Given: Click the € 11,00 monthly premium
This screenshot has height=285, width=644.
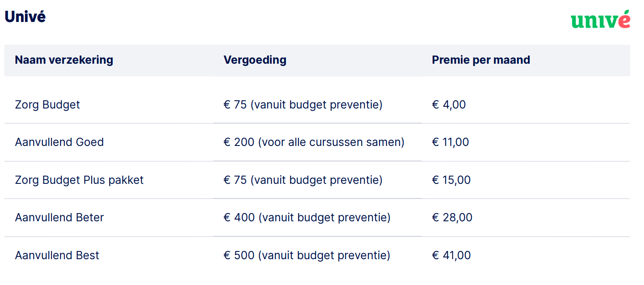Looking at the screenshot, I should (451, 142).
